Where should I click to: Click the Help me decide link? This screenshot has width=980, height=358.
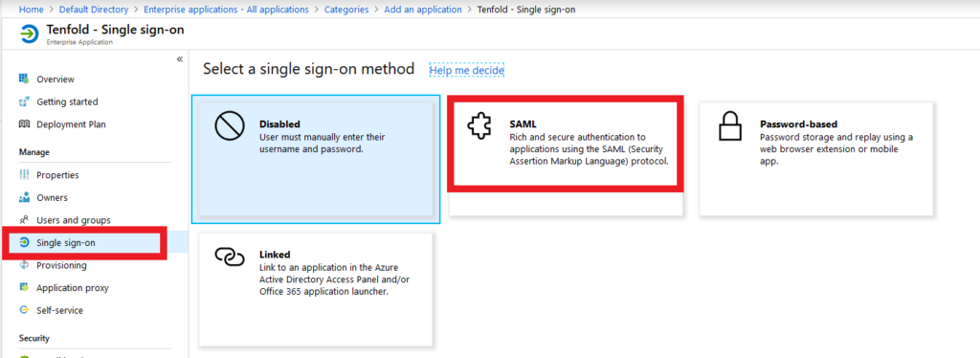click(x=466, y=70)
